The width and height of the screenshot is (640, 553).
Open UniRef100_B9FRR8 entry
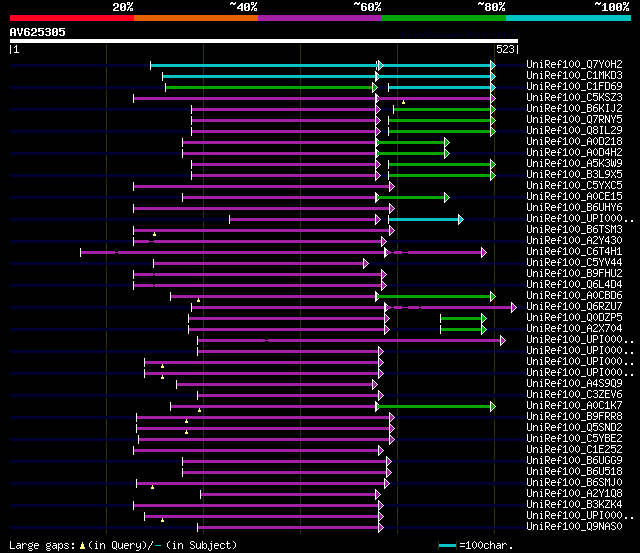(574, 417)
